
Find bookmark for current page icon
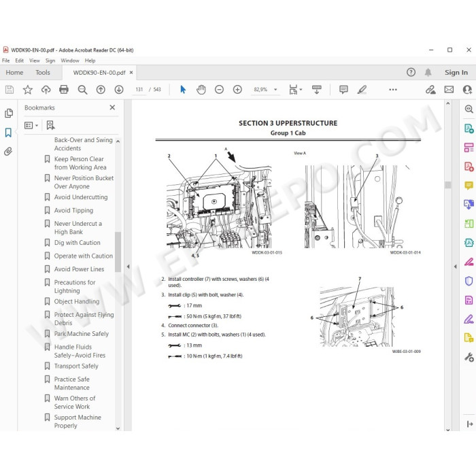50,125
